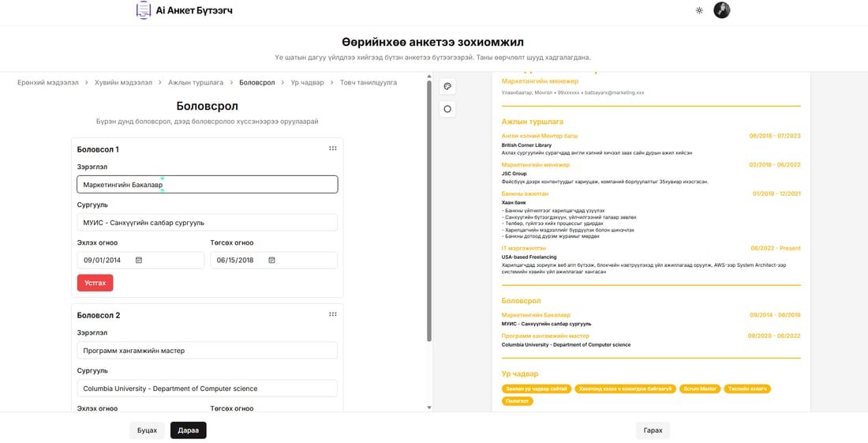Click the circle border style icon
Viewport: 868px width, 443px height.
(447, 109)
